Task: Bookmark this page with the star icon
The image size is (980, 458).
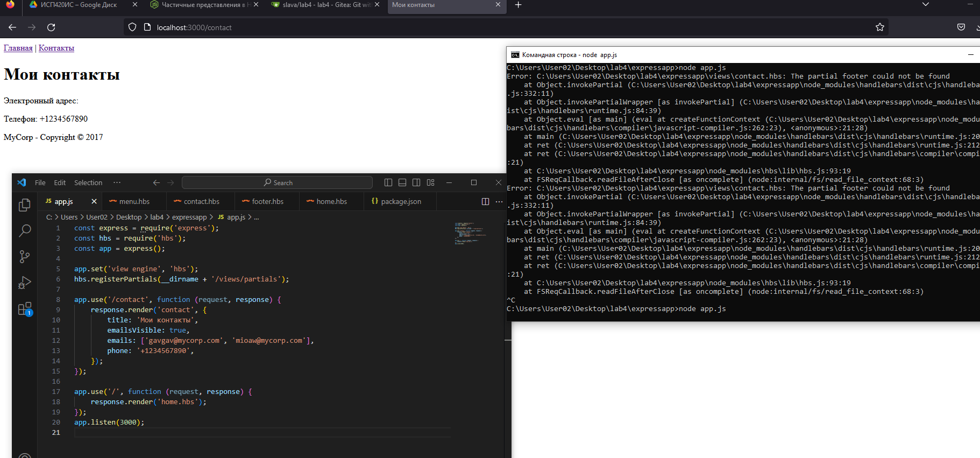Action: 880,27
